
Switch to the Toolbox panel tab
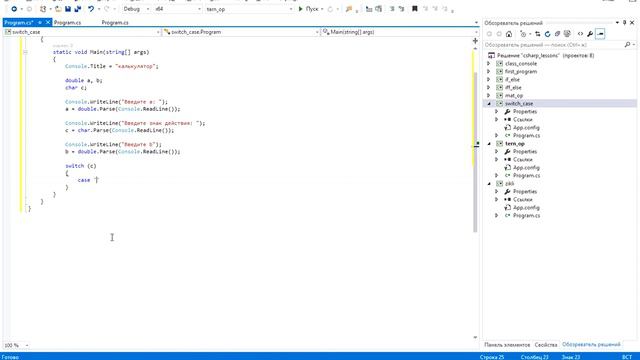tap(507, 345)
